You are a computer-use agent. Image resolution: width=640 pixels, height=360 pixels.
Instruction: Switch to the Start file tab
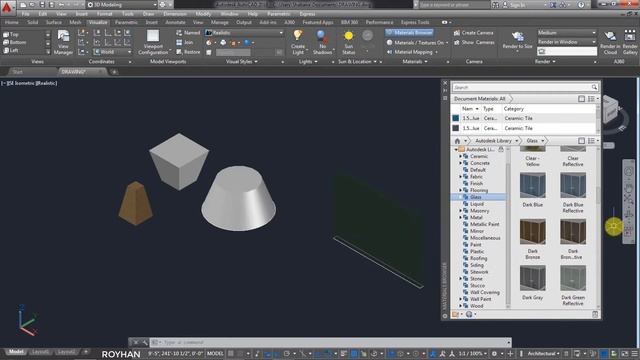17,72
